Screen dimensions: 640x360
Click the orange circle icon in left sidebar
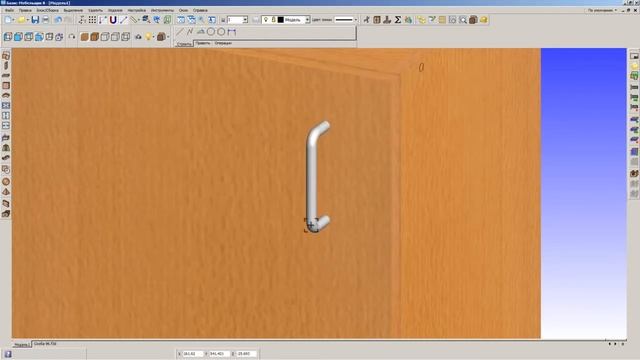click(x=6, y=182)
